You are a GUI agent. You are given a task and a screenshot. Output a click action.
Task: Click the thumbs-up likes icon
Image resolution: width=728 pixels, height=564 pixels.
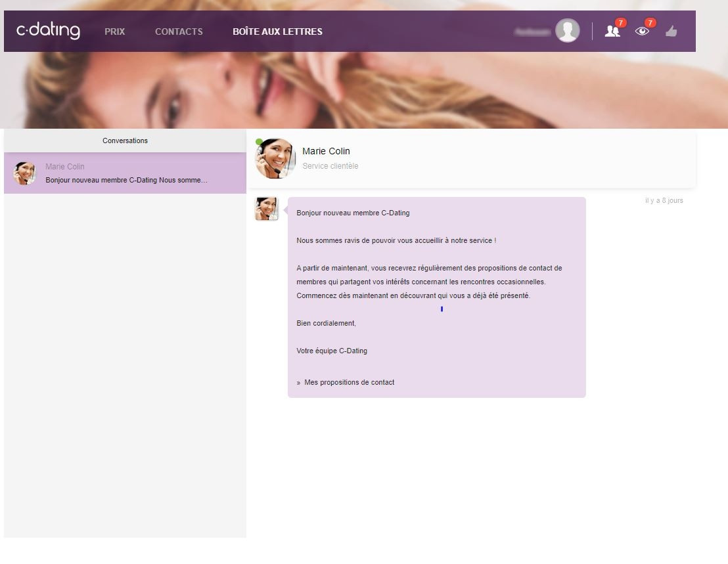tap(671, 31)
